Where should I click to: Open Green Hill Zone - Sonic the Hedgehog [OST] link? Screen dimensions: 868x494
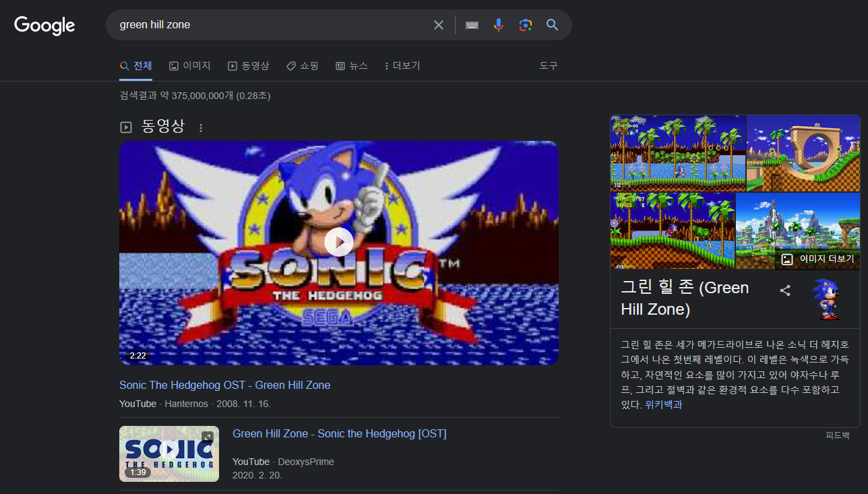[340, 433]
